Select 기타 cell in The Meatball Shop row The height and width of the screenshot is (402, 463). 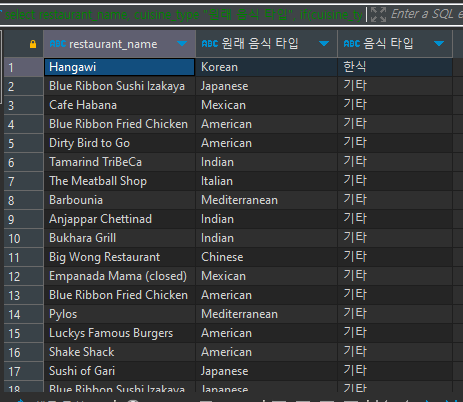(395, 181)
